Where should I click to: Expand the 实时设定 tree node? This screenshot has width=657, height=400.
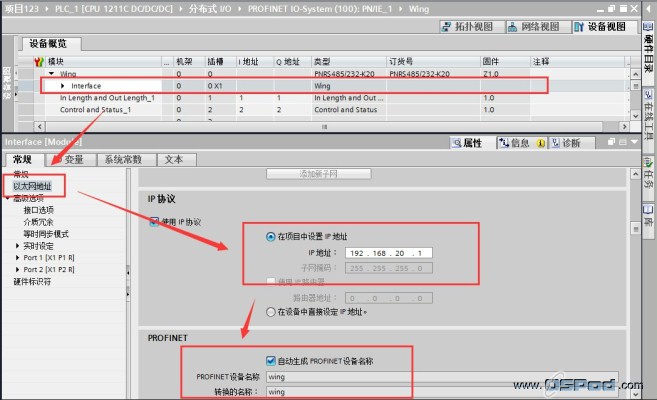(18, 245)
